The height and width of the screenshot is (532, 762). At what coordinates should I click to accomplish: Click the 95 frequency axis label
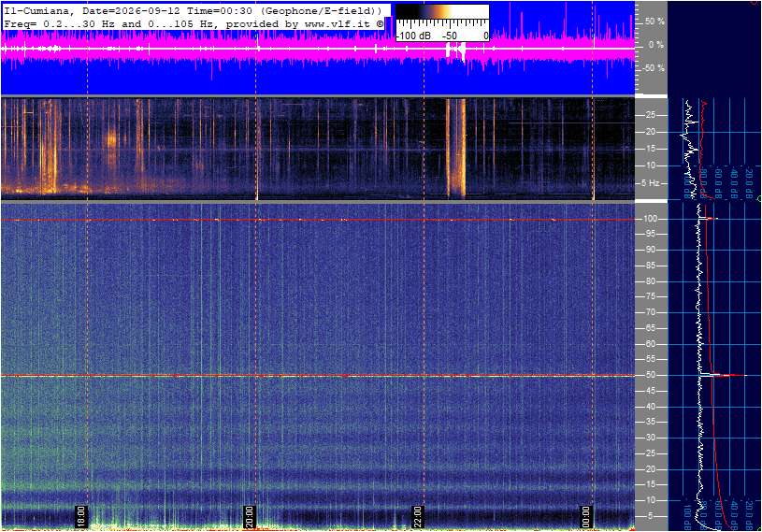pos(650,234)
